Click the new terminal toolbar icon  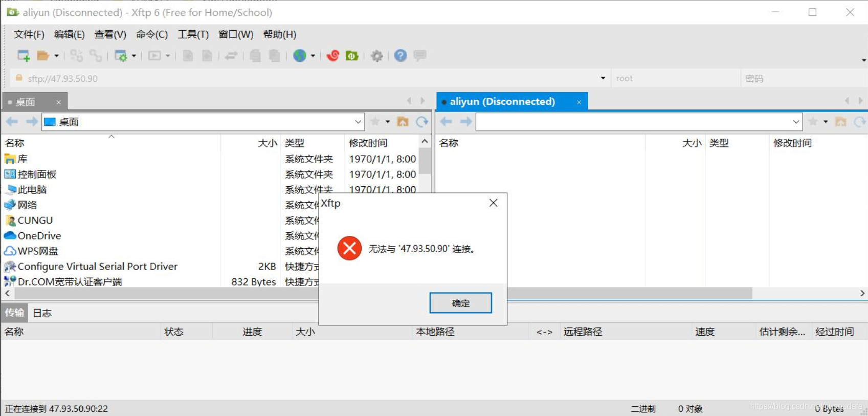tap(154, 56)
